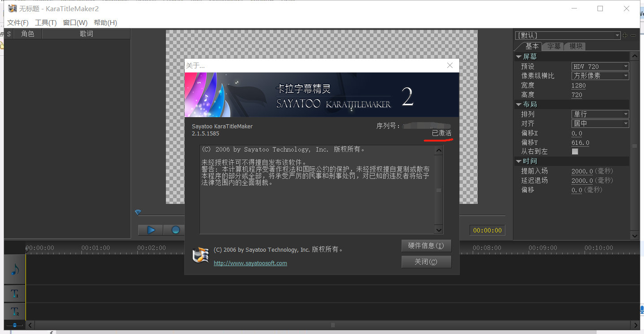Image resolution: width=644 pixels, height=334 pixels.
Task: Switch to the 基本 tab
Action: pyautogui.click(x=532, y=46)
